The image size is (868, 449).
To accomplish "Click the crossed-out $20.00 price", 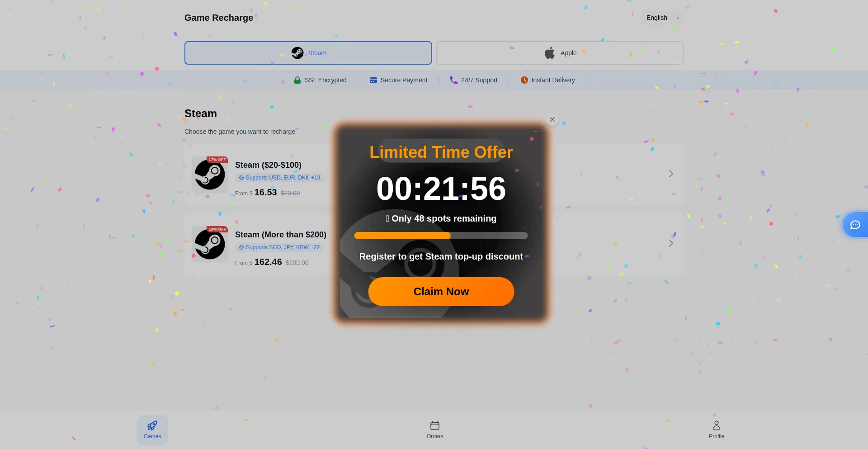I will [x=290, y=193].
